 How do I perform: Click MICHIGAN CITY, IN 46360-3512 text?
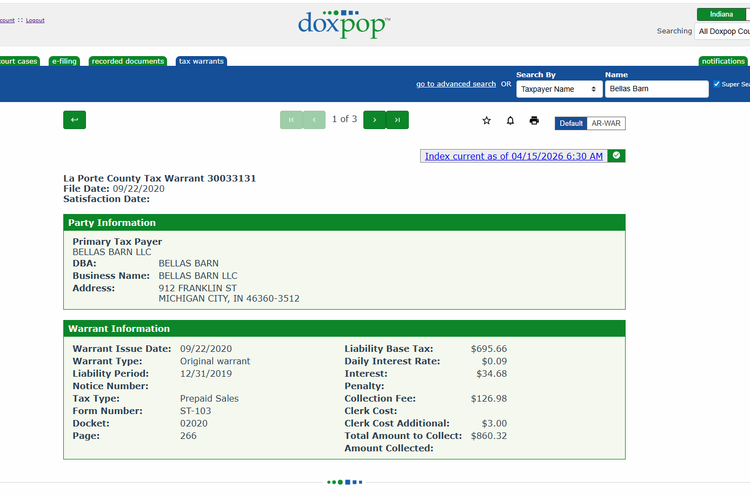coord(229,299)
